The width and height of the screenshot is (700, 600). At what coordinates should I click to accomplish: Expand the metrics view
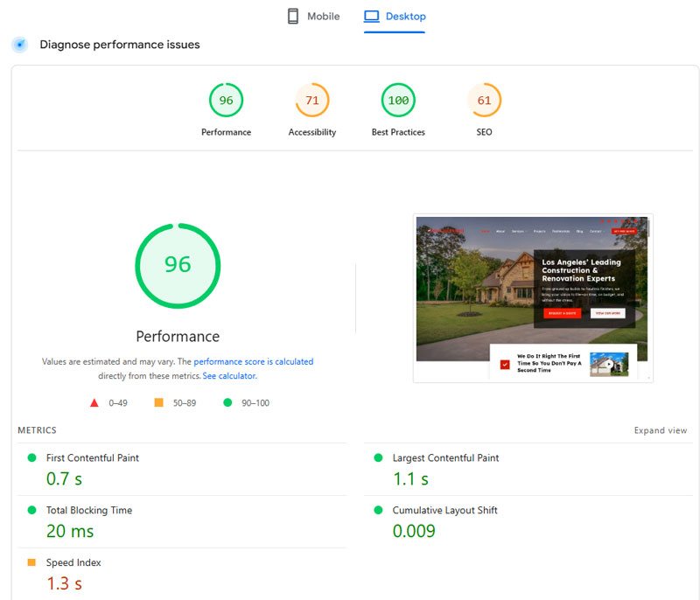[x=661, y=430]
